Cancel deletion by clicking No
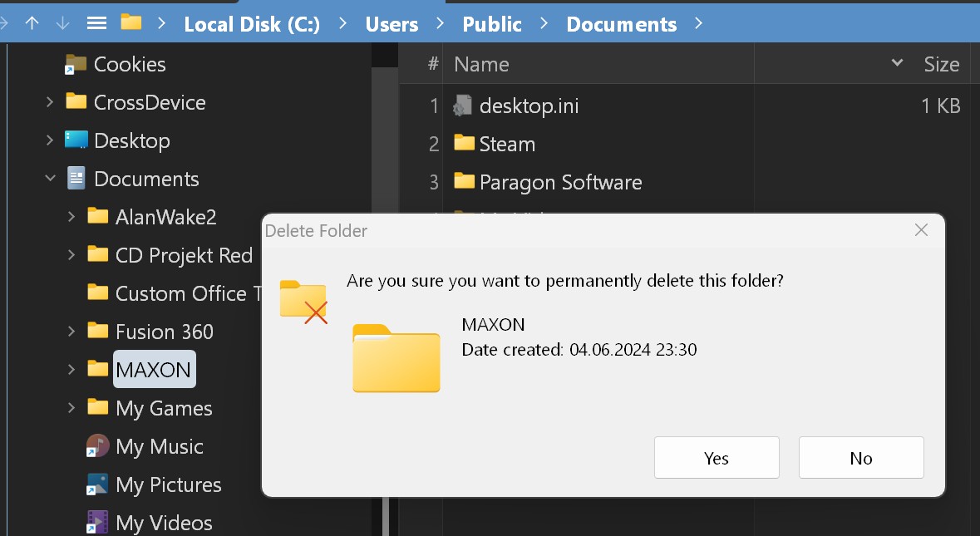The image size is (980, 536). (860, 457)
